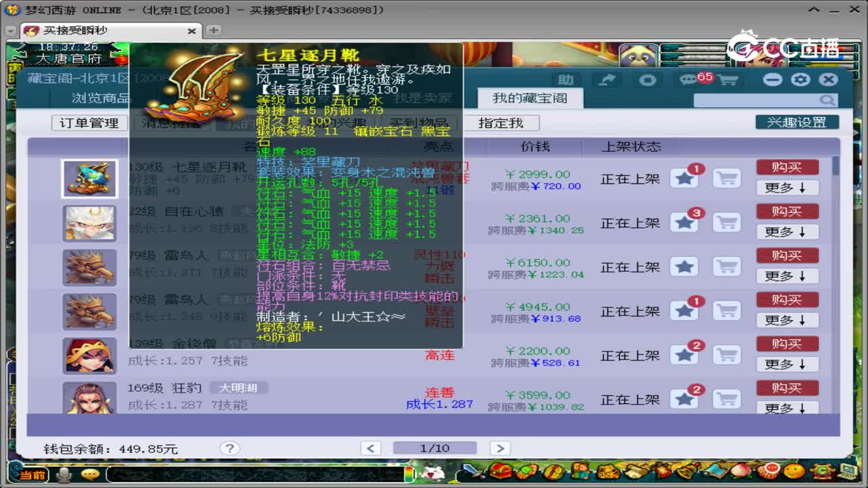Switch to 我是卖家 tab
868x488 pixels.
tap(423, 98)
